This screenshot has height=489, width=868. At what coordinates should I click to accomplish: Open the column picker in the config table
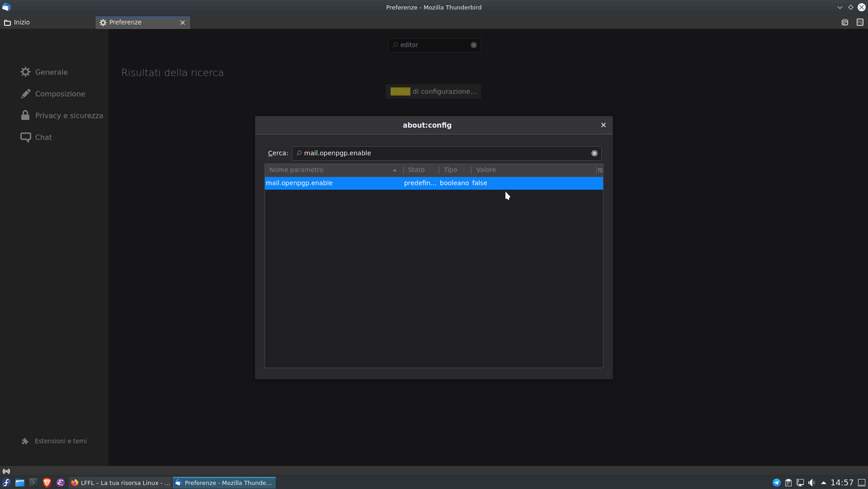tap(600, 170)
